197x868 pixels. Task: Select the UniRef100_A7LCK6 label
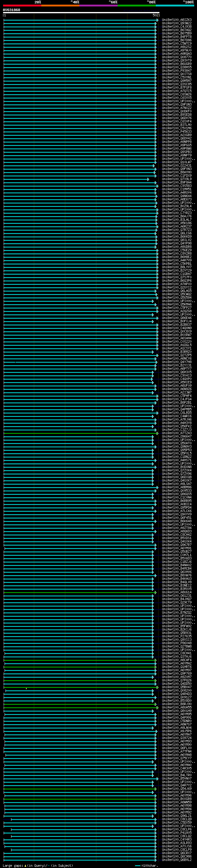tap(176, 511)
